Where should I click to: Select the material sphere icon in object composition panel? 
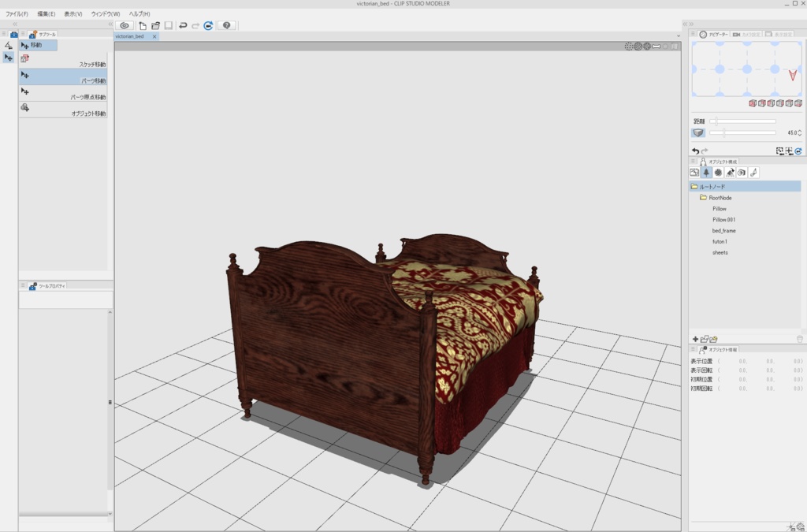point(719,173)
